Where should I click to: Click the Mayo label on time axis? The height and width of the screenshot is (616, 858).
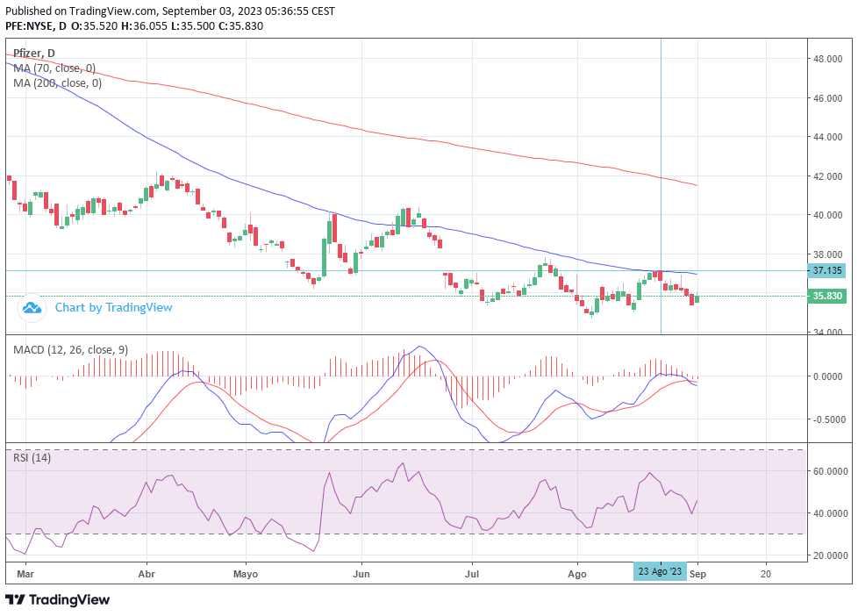point(245,574)
